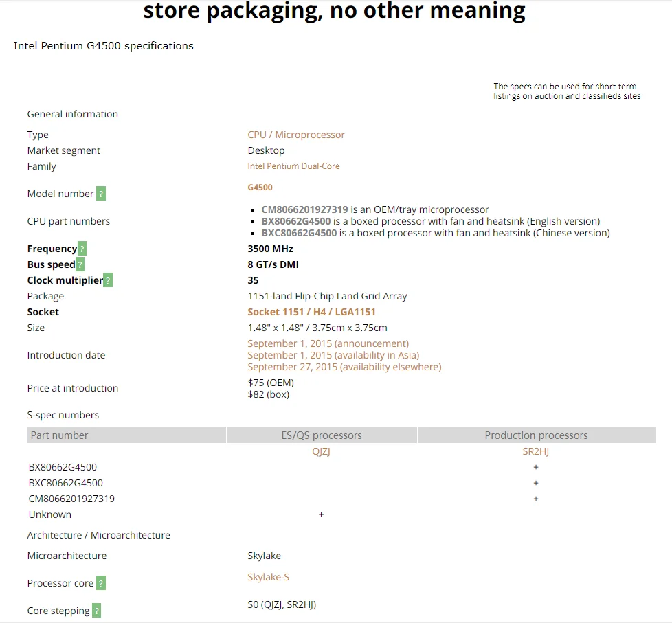Image resolution: width=672 pixels, height=623 pixels.
Task: Click the September 27, 2015 availability elsewhere link
Action: pos(344,367)
